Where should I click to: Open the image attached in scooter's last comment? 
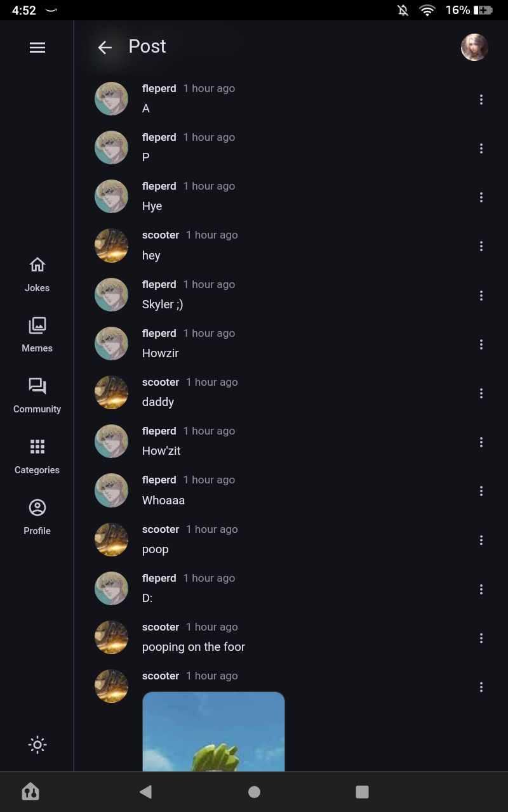click(x=213, y=731)
